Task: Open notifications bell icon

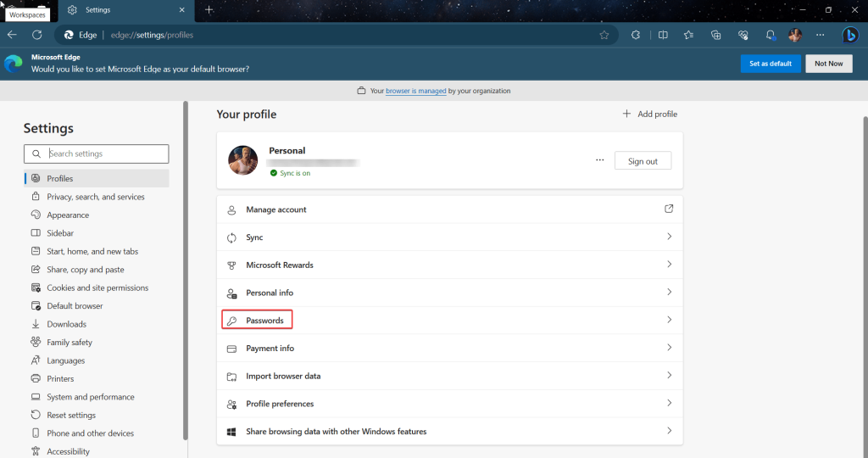Action: [770, 35]
